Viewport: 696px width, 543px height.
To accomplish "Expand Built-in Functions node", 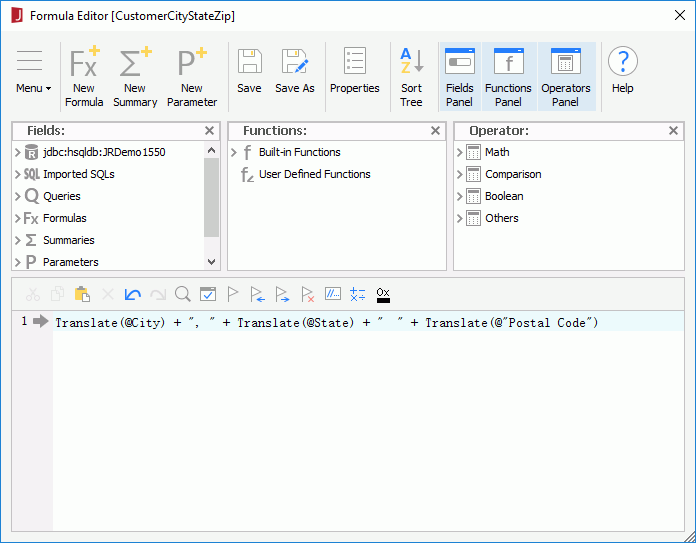I will 234,152.
